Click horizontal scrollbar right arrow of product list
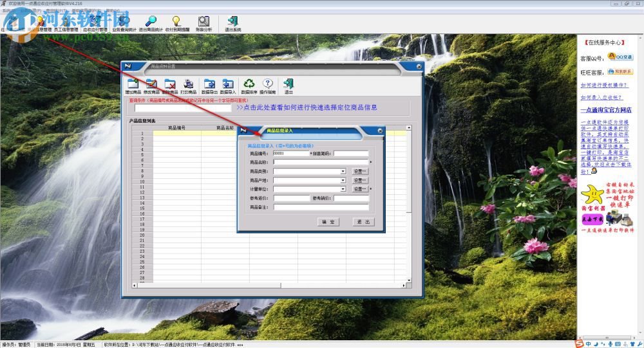Image resolution: width=644 pixels, height=348 pixels. (x=404, y=285)
